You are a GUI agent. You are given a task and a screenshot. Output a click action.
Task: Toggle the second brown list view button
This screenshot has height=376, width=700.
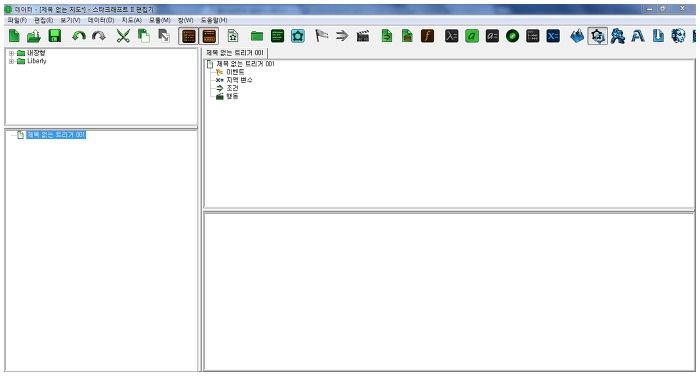pyautogui.click(x=209, y=36)
